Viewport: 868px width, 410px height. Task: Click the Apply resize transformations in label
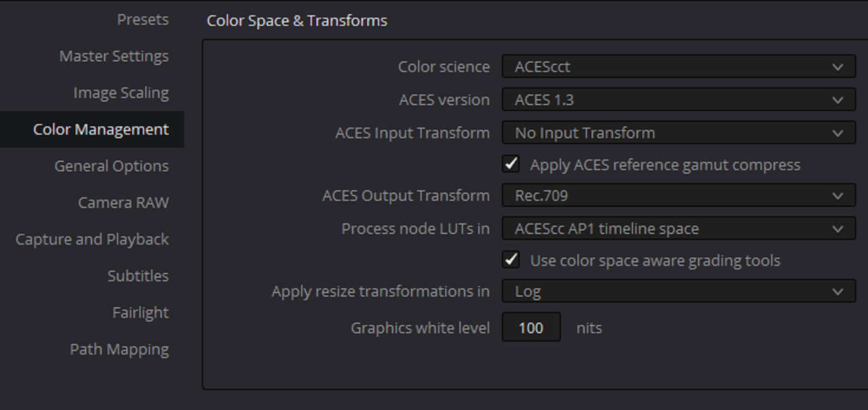380,291
